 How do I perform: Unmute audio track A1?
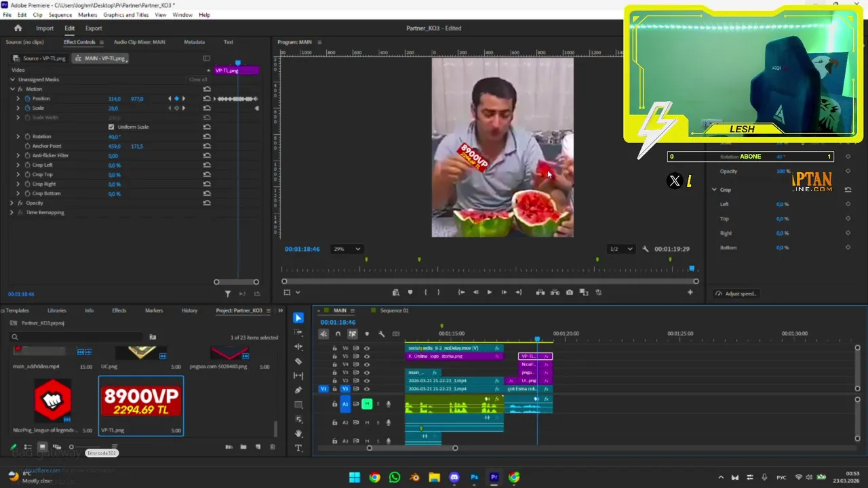pyautogui.click(x=367, y=404)
